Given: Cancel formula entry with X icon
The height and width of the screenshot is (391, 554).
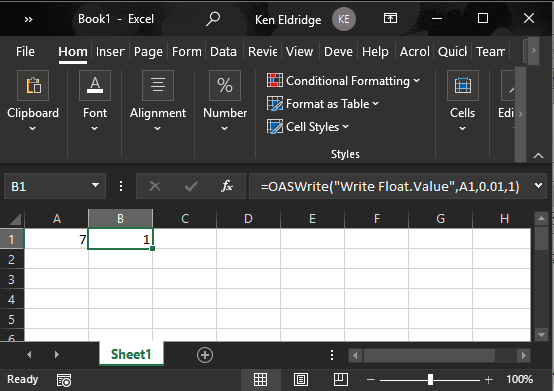Looking at the screenshot, I should 155,186.
